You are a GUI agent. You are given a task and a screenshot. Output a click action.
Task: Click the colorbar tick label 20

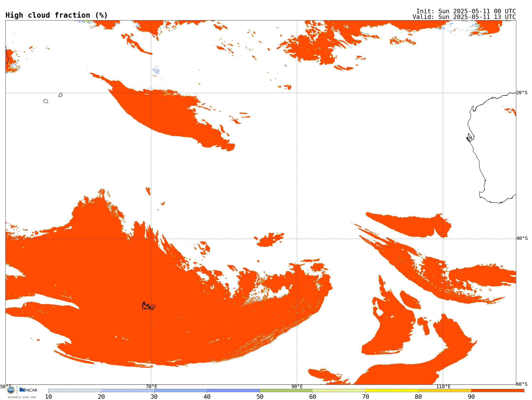click(101, 397)
